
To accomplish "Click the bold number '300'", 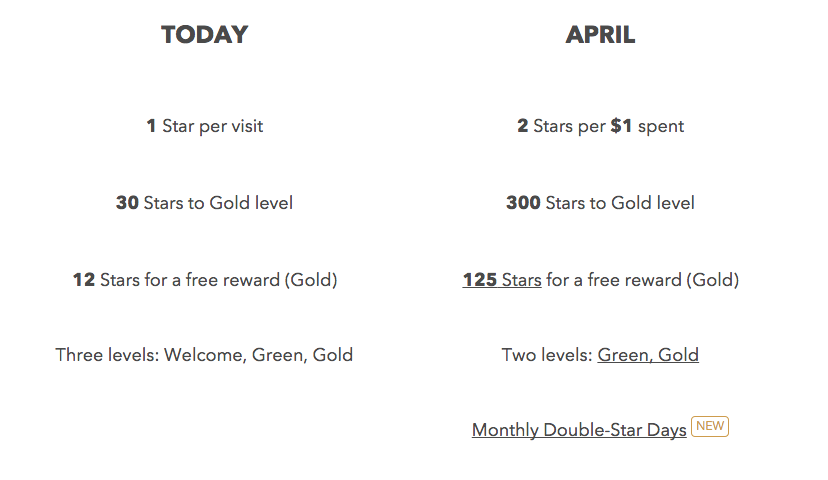I will coord(523,203).
